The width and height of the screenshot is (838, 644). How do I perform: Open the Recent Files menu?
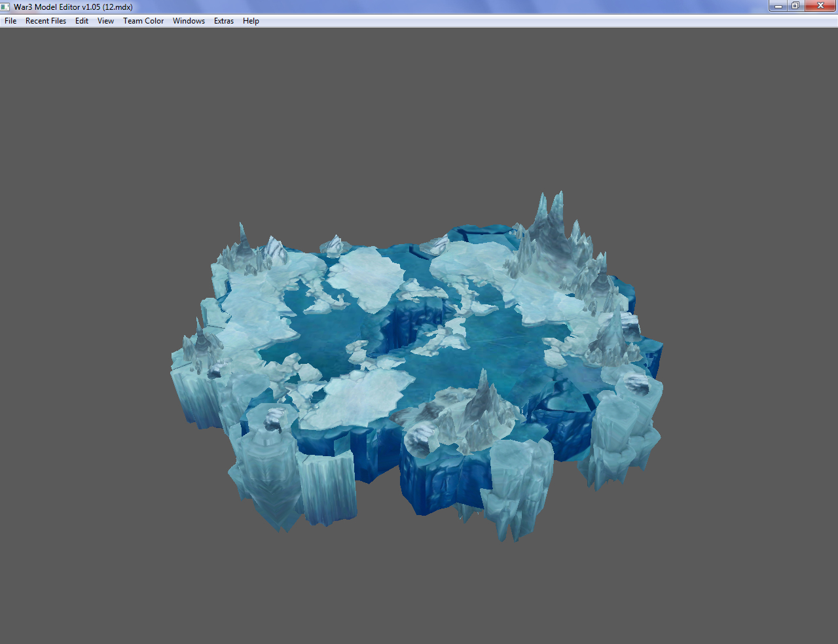pyautogui.click(x=46, y=21)
